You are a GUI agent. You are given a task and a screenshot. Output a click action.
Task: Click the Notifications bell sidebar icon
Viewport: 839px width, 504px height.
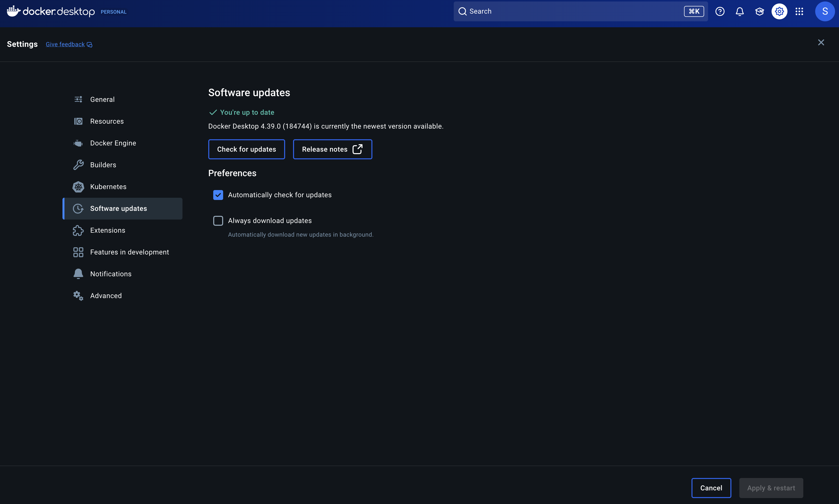pyautogui.click(x=78, y=274)
